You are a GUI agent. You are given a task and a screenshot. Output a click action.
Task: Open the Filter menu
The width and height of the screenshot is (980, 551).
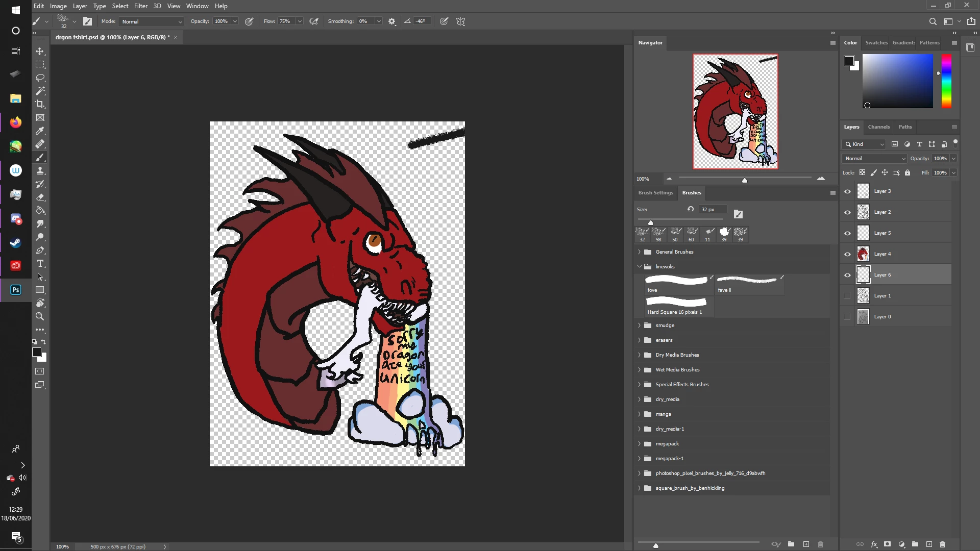point(140,6)
